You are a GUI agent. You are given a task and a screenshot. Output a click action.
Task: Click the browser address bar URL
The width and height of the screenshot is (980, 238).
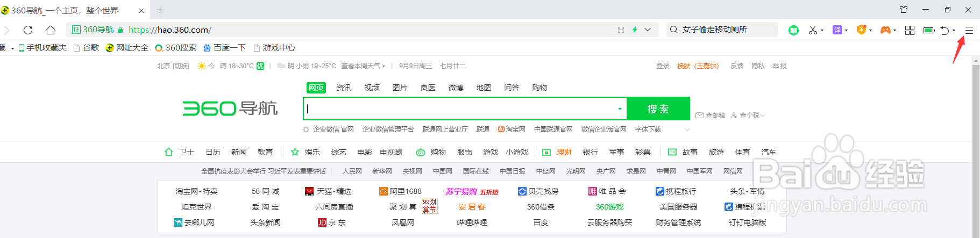tap(170, 30)
